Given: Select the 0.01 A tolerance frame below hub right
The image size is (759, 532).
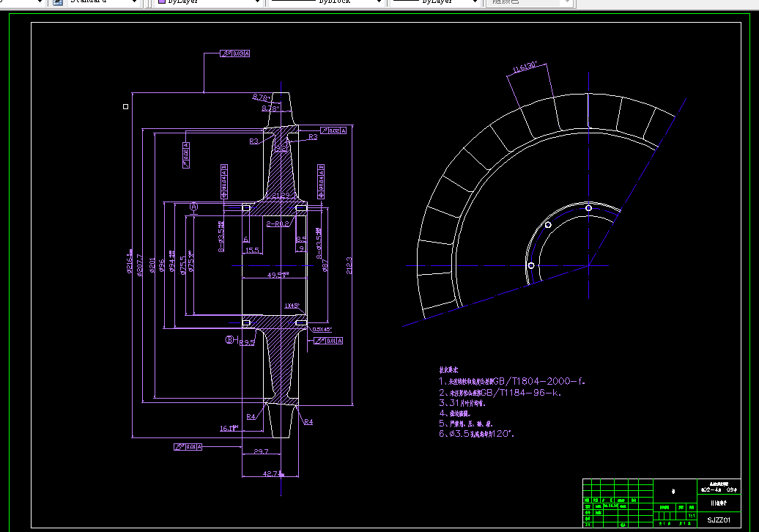Looking at the screenshot, I should (328, 341).
